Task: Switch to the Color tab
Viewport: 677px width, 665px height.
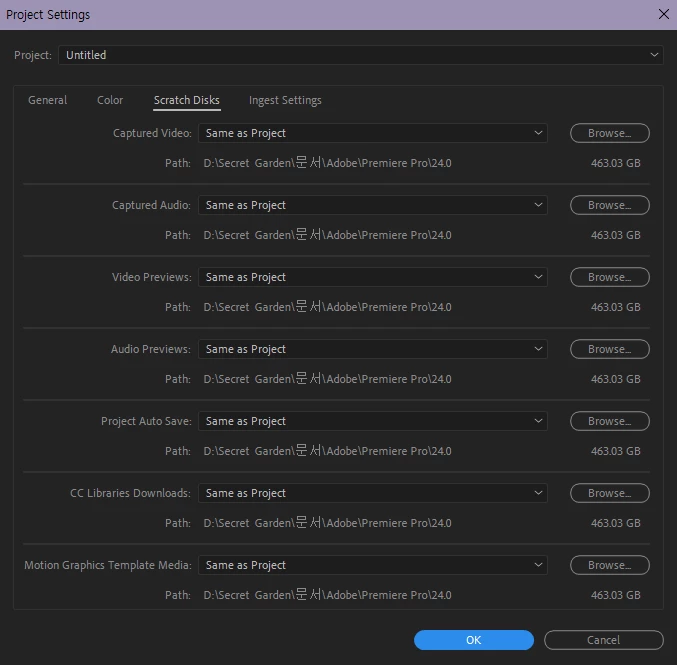Action: (x=110, y=100)
